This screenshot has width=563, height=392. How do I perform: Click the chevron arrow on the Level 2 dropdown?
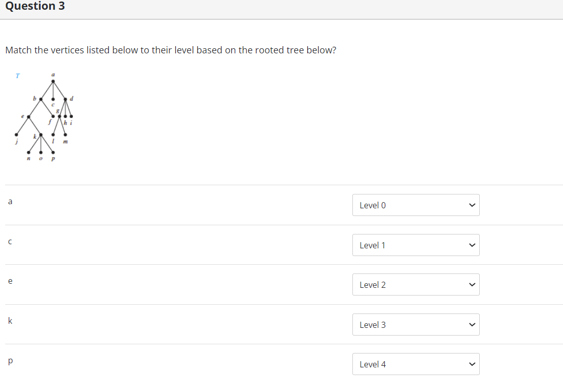pyautogui.click(x=472, y=285)
